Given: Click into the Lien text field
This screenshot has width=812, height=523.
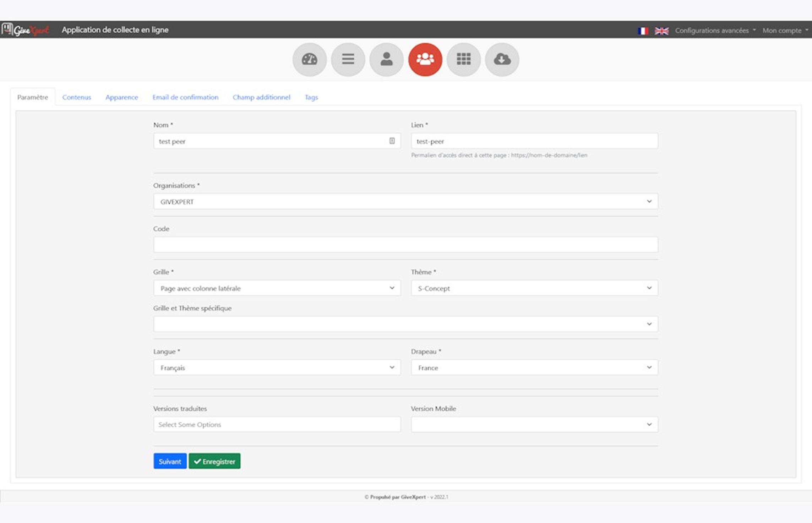Looking at the screenshot, I should (x=534, y=141).
